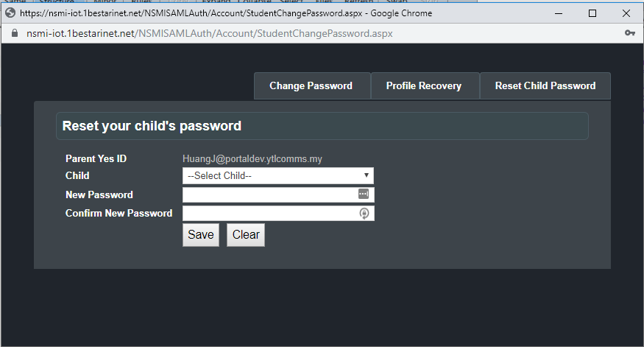Close the Chrome popup window
The width and height of the screenshot is (644, 347).
[626, 13]
